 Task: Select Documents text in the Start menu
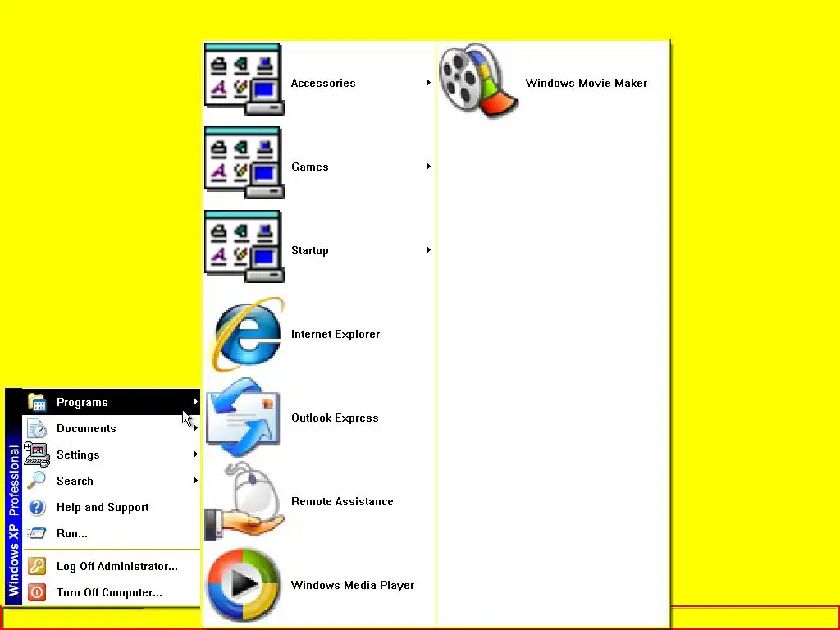[x=86, y=428]
